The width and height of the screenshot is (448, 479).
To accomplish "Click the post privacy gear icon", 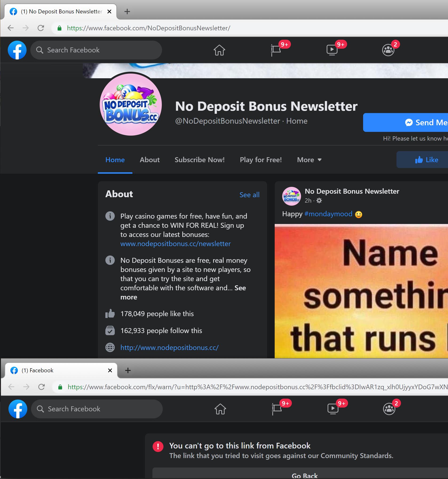I will pyautogui.click(x=319, y=200).
